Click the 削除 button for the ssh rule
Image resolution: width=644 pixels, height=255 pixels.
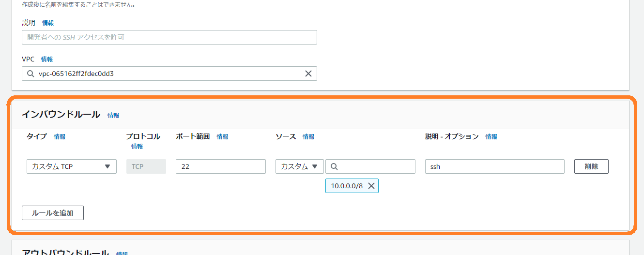pos(591,166)
